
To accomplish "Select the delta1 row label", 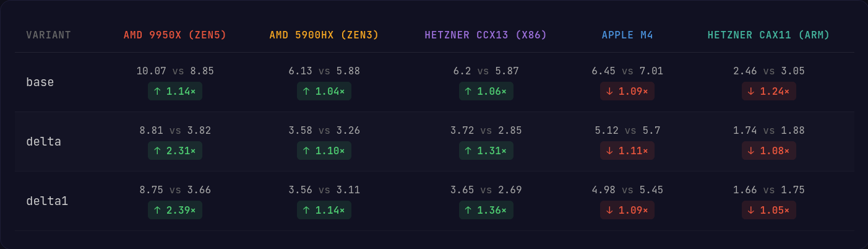I will tap(47, 201).
